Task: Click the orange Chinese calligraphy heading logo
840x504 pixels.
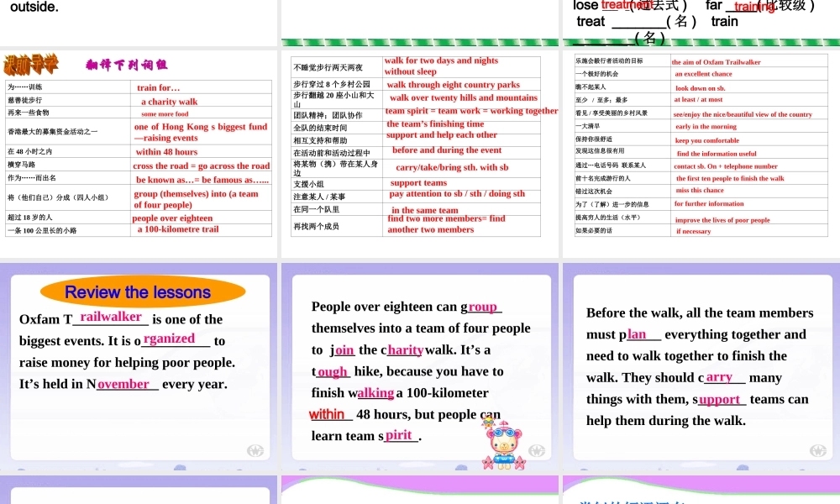Action: [30, 65]
